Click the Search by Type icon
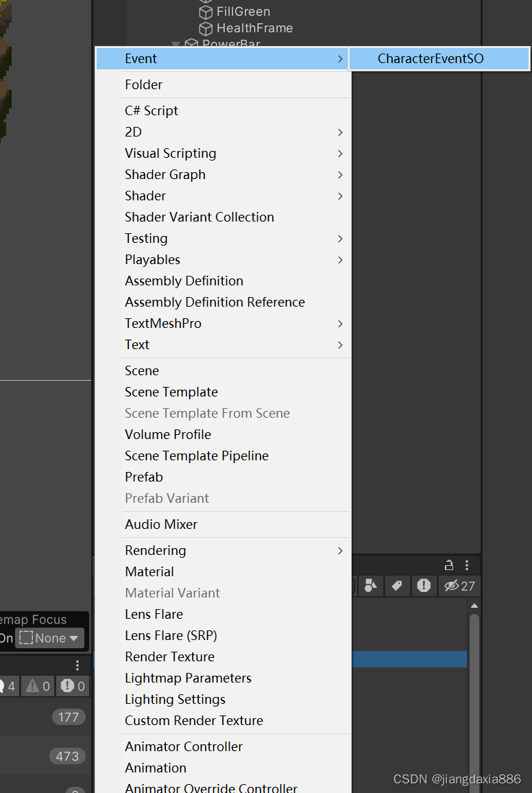The height and width of the screenshot is (793, 532). [x=371, y=586]
